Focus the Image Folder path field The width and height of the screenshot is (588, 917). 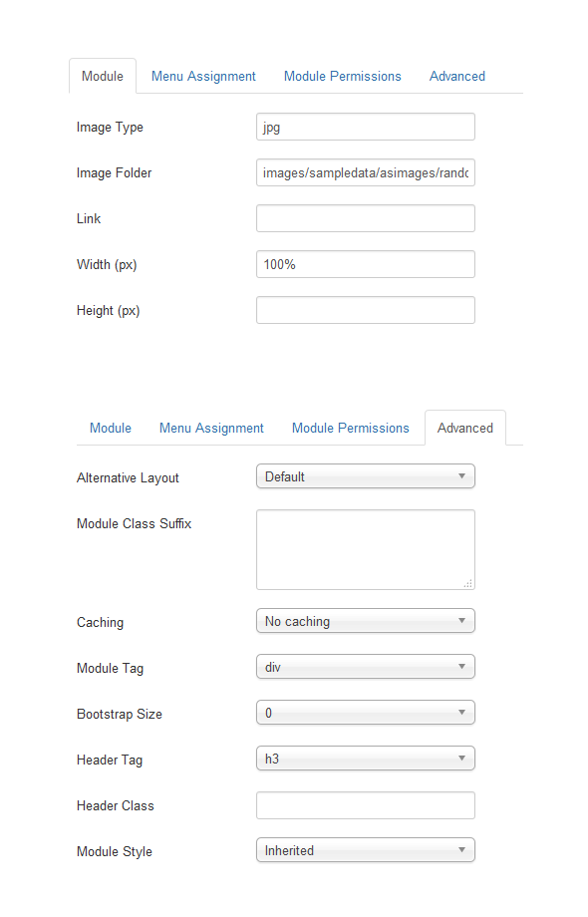coord(366,172)
